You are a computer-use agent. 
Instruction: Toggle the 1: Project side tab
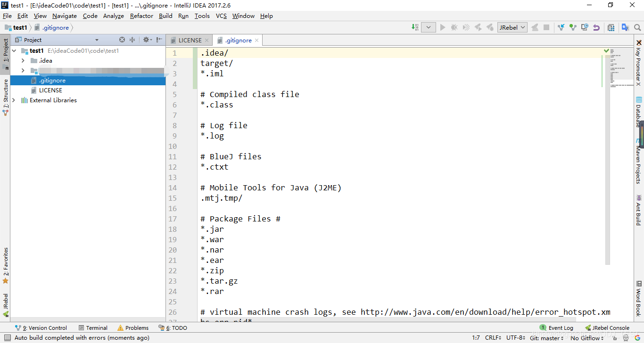5,54
